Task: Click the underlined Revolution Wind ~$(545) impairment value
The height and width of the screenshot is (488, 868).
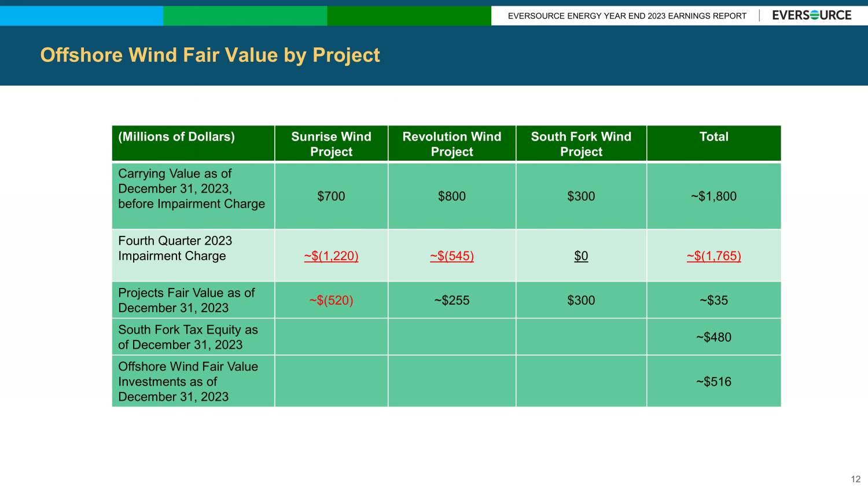Action: 451,256
